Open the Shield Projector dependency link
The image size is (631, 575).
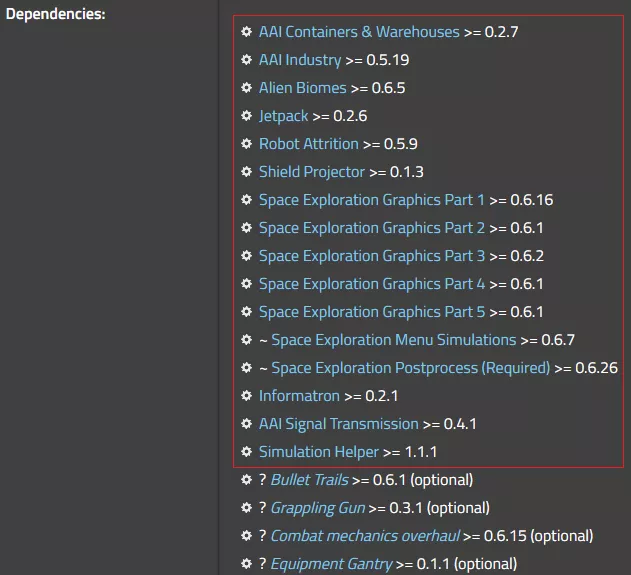311,172
